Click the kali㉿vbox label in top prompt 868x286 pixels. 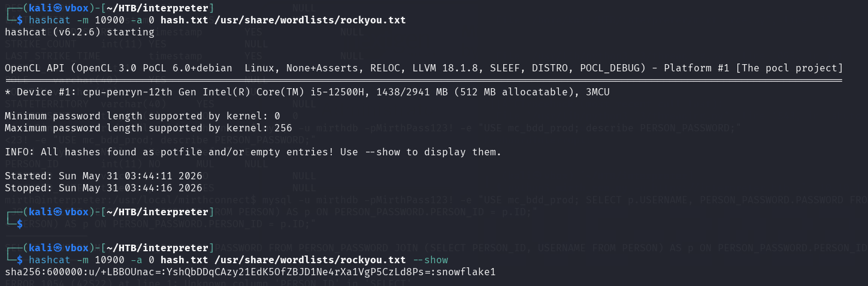58,8
